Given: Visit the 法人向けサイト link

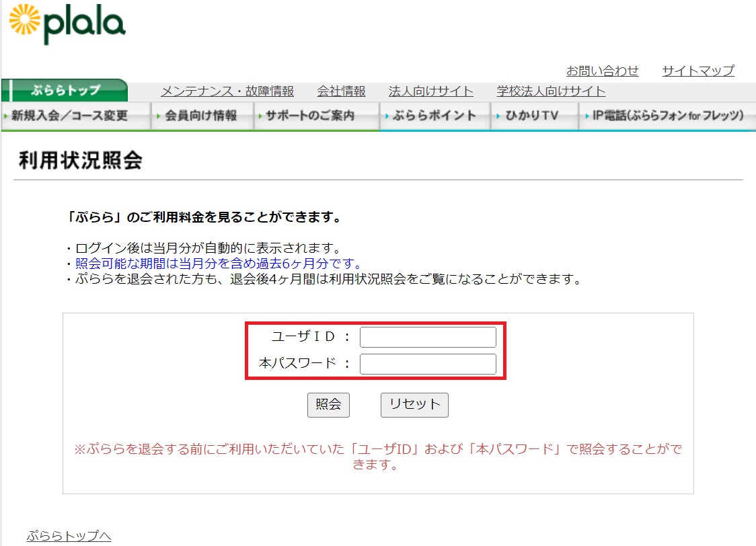Looking at the screenshot, I should pos(430,90).
